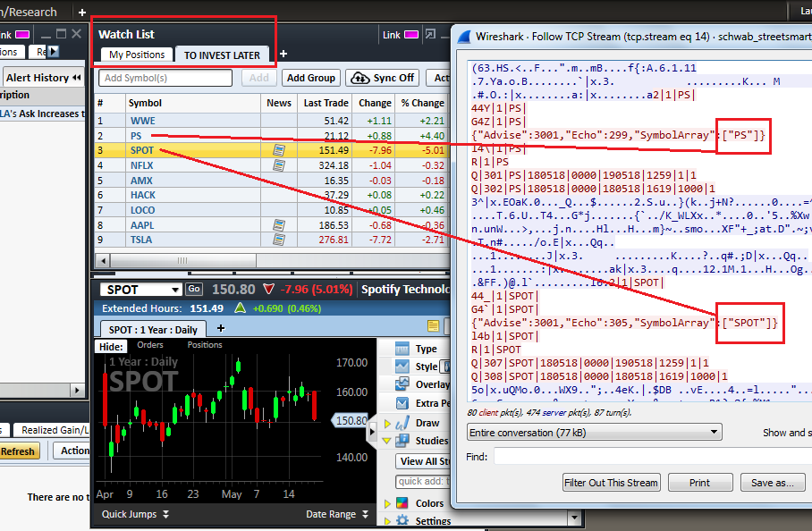
Task: Click the Style chart tool icon
Action: coord(402,367)
